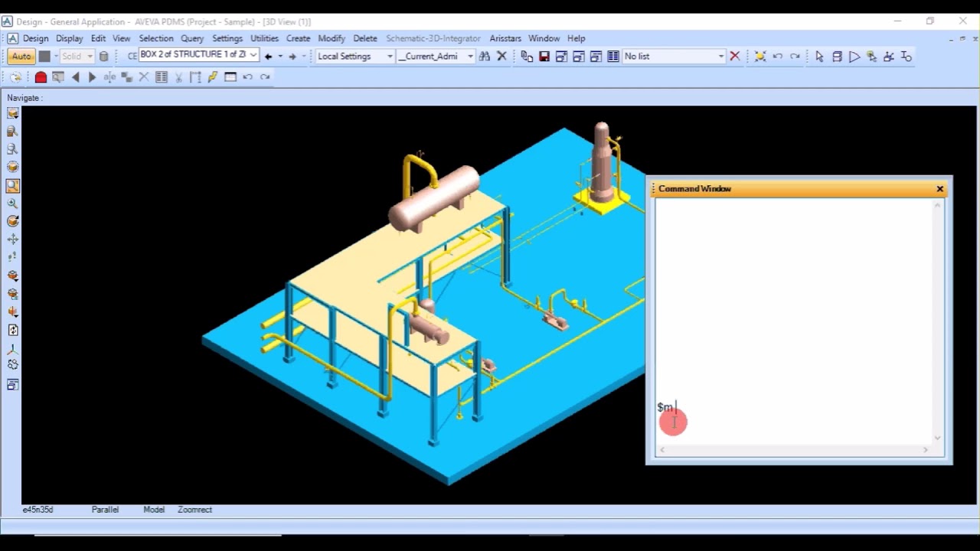Viewport: 980px width, 551px height.
Task: Go forward with the black right arrow
Action: pos(292,57)
